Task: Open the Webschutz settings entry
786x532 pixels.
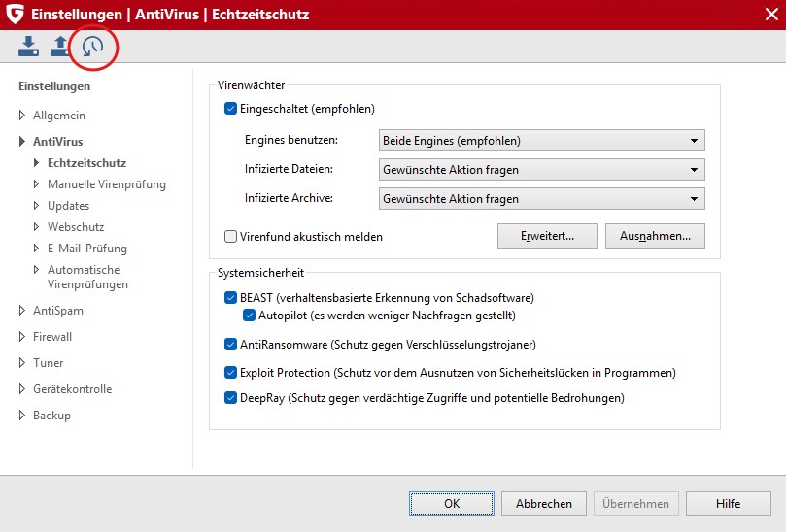Action: (76, 227)
